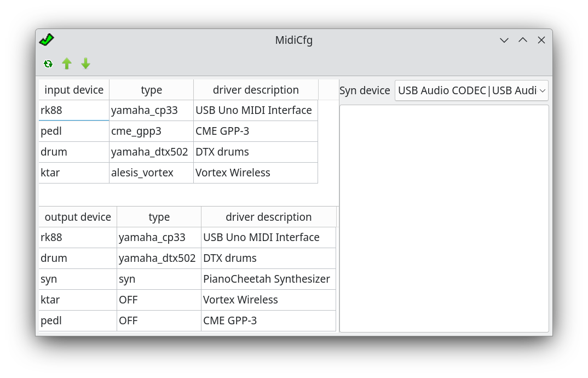This screenshot has width=588, height=378.
Task: Click the 'output device' column header
Action: 78,217
